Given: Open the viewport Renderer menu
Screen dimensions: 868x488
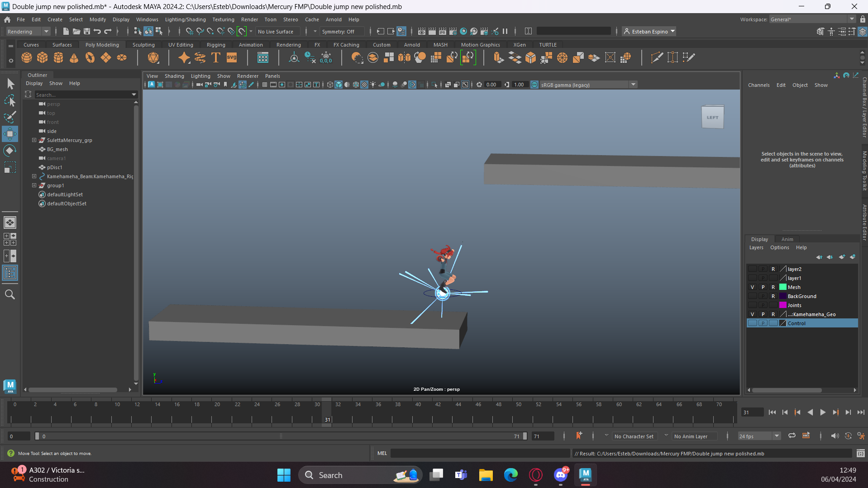Looking at the screenshot, I should click(248, 76).
